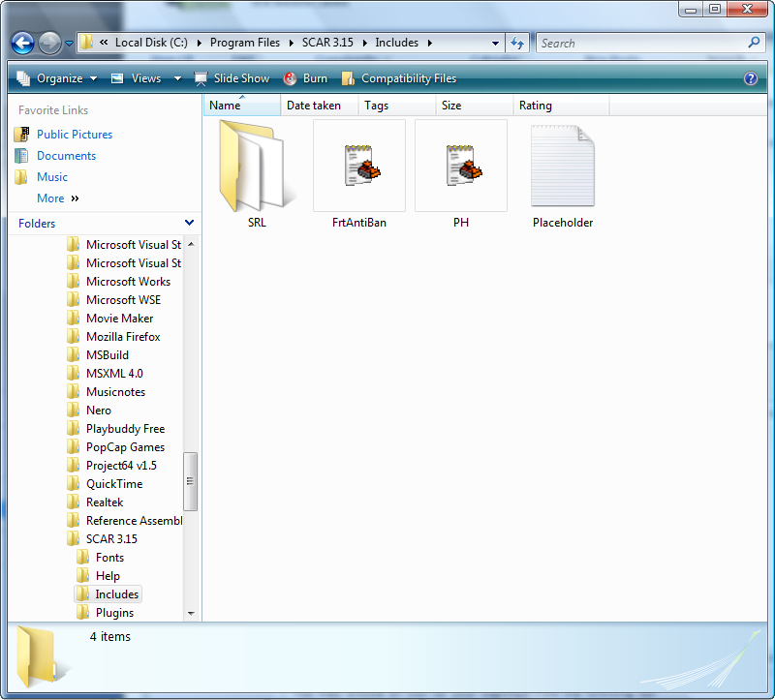The image size is (775, 700).
Task: Click the Burn toolbar button
Action: pyautogui.click(x=305, y=78)
